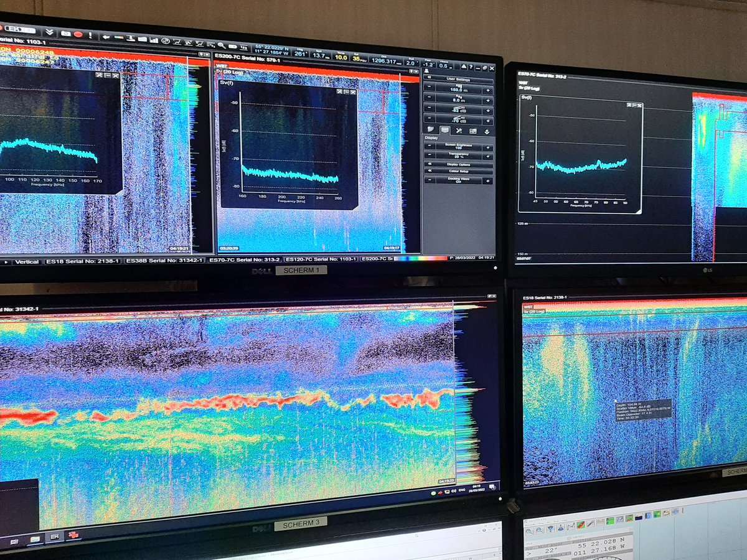Open the double-chevron menu in the top bar

tap(49, 32)
